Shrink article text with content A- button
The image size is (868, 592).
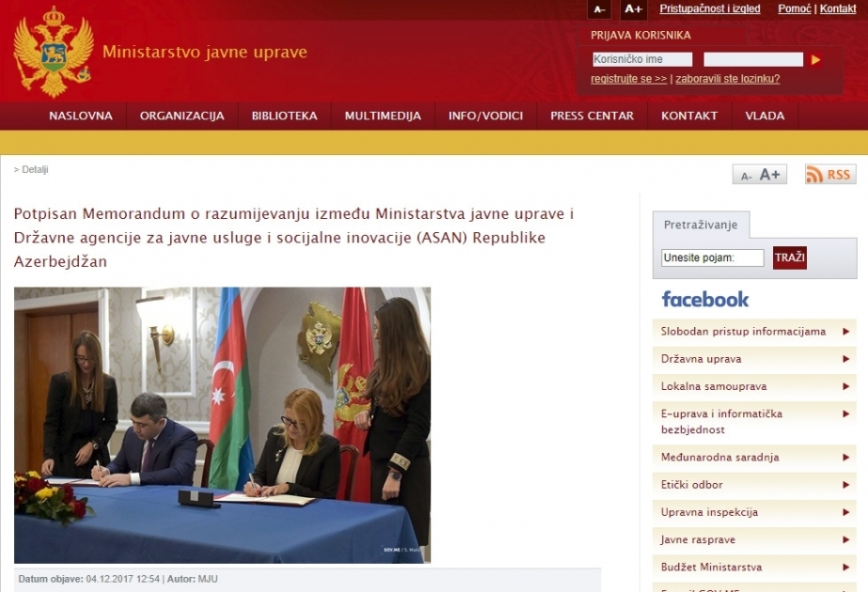[746, 176]
